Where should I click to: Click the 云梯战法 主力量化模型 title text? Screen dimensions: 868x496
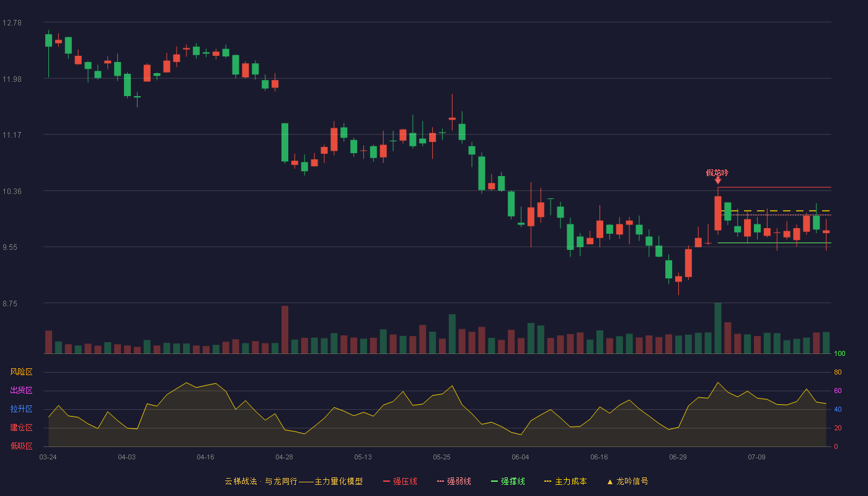click(x=293, y=481)
